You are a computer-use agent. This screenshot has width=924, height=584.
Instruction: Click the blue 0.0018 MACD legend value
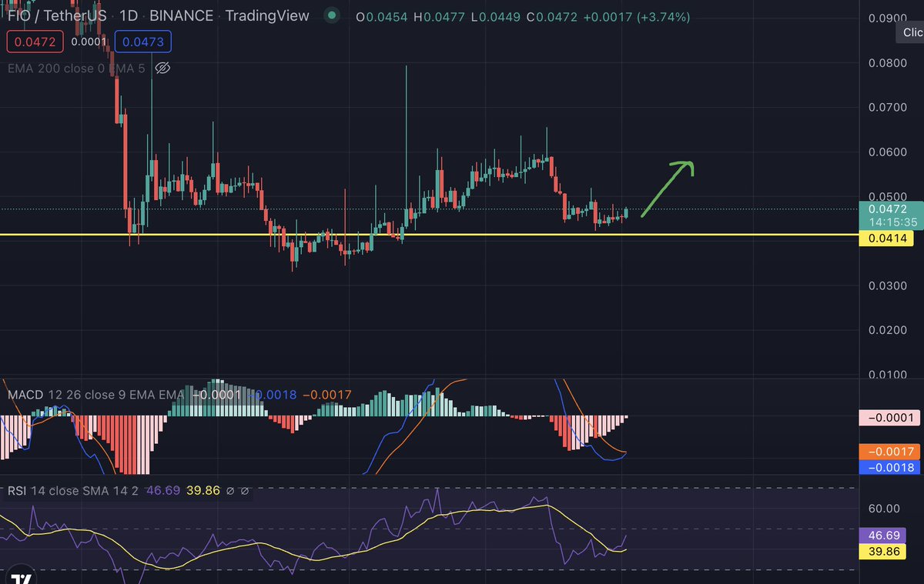click(x=275, y=395)
